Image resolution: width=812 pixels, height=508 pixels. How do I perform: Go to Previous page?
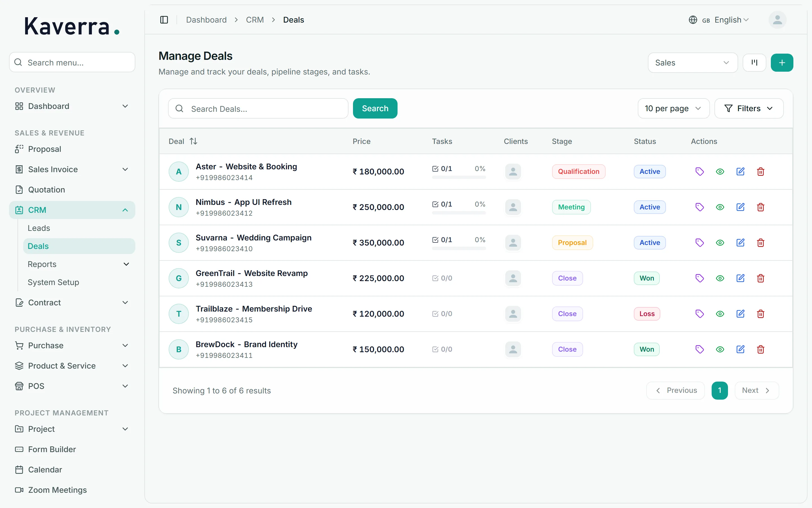[675, 390]
